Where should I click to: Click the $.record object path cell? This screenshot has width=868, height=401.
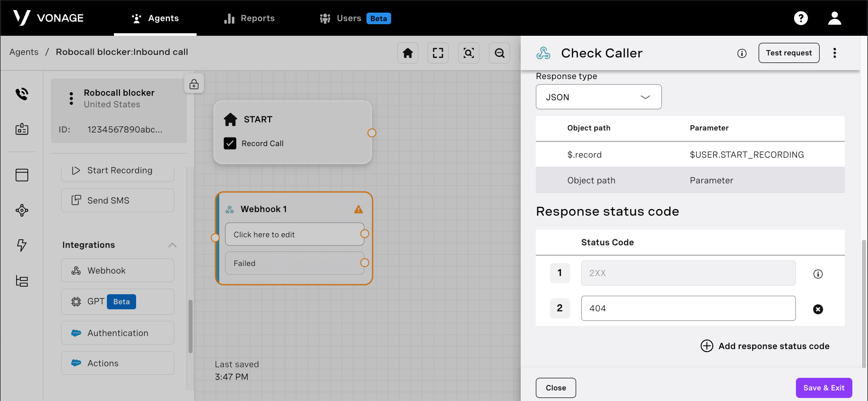pyautogui.click(x=585, y=155)
